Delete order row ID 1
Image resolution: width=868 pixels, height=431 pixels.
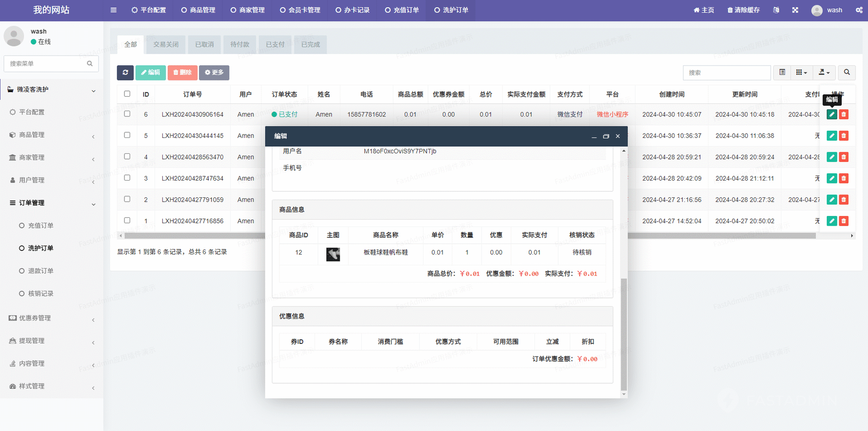pos(844,221)
